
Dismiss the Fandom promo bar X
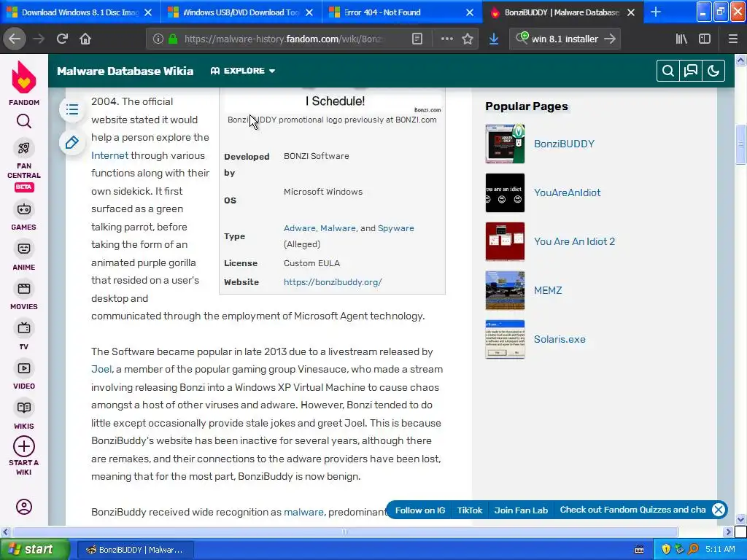[x=719, y=510]
